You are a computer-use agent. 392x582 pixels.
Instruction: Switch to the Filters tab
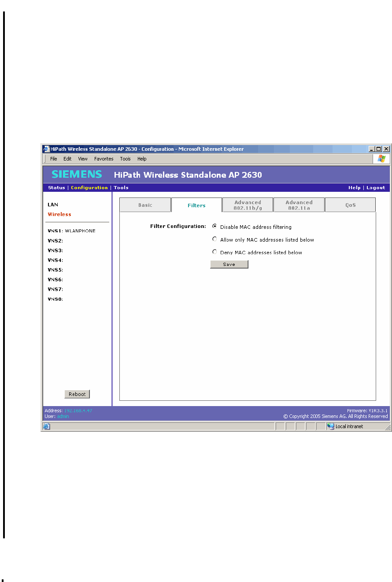(196, 205)
